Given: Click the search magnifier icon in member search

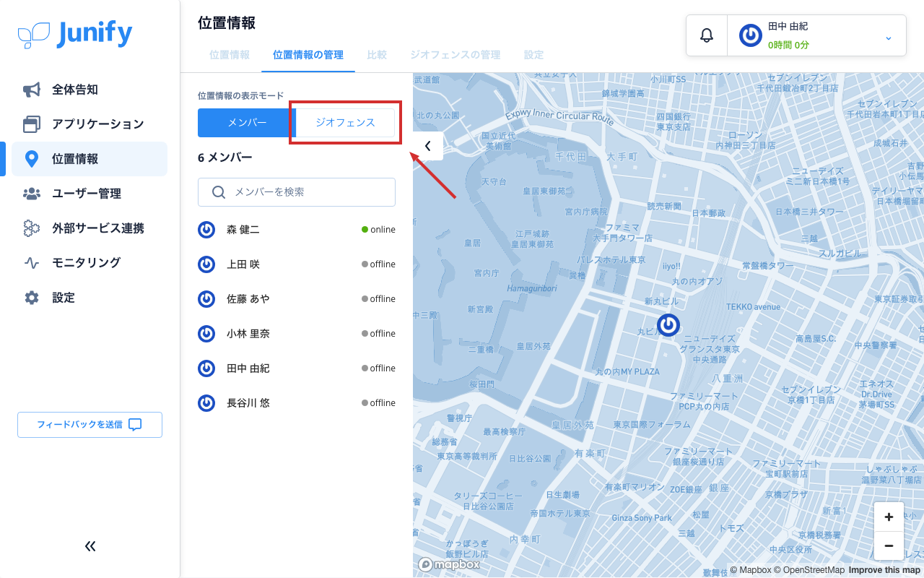Looking at the screenshot, I should point(219,192).
